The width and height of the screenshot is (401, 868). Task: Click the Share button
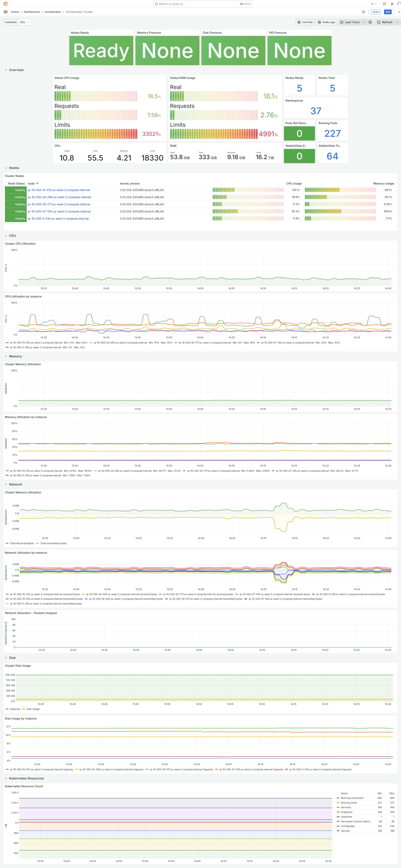tap(376, 12)
